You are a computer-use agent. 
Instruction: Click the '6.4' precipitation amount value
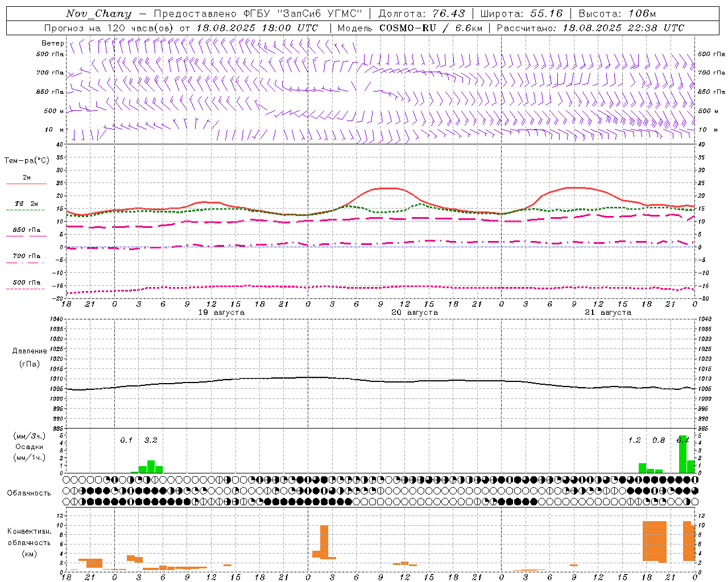[682, 440]
